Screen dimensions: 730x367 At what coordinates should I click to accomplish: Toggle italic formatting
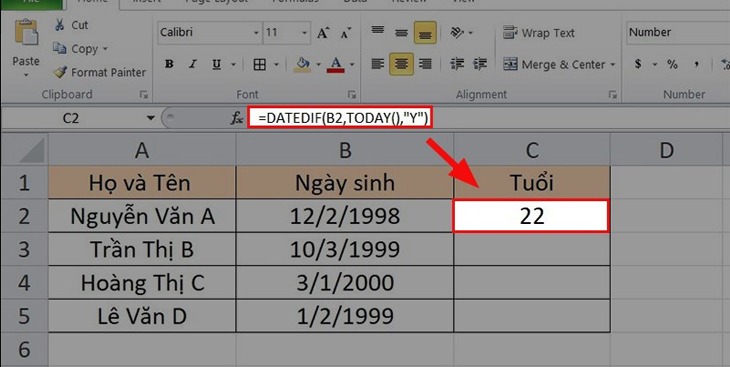tap(193, 64)
